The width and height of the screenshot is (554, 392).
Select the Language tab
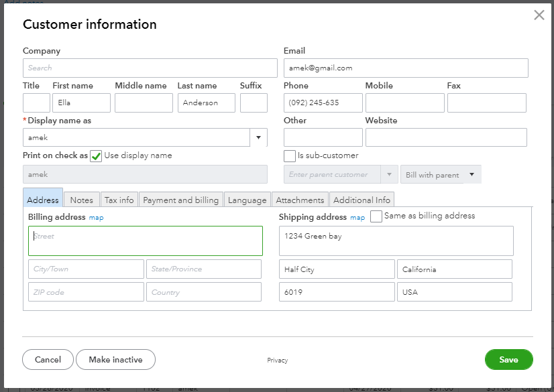click(x=247, y=200)
